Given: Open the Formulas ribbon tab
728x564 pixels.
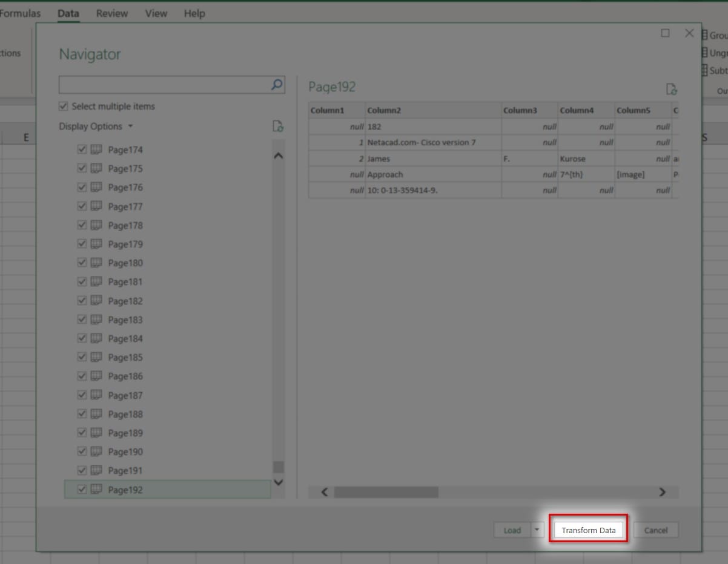Looking at the screenshot, I should coord(20,13).
